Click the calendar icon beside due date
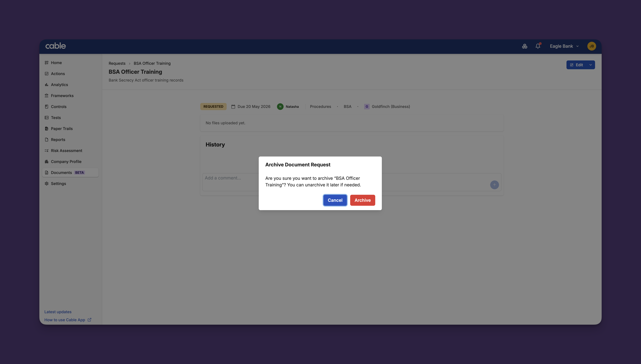Screen dimensions: 641x364 (233, 107)
